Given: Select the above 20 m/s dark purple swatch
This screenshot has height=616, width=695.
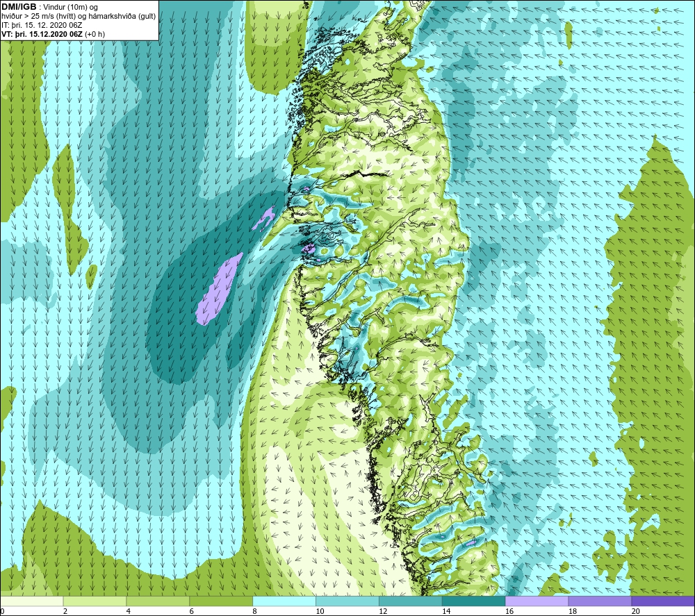Looking at the screenshot, I should pyautogui.click(x=662, y=601).
